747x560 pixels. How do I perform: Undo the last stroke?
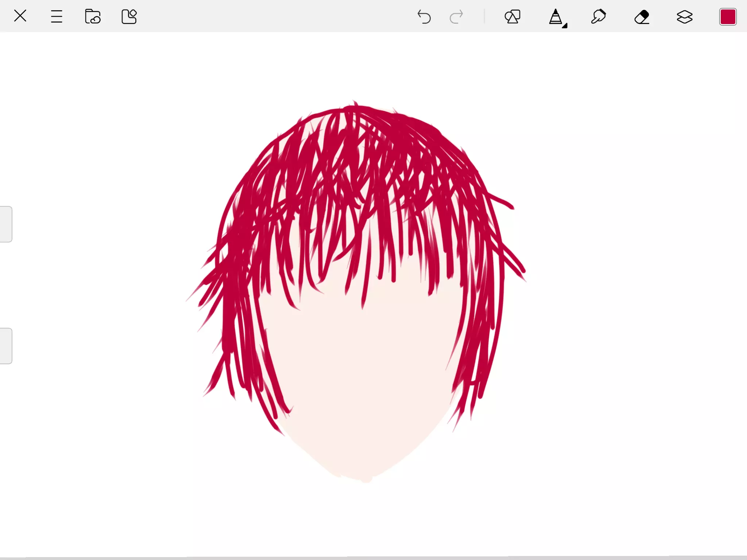[x=424, y=17]
